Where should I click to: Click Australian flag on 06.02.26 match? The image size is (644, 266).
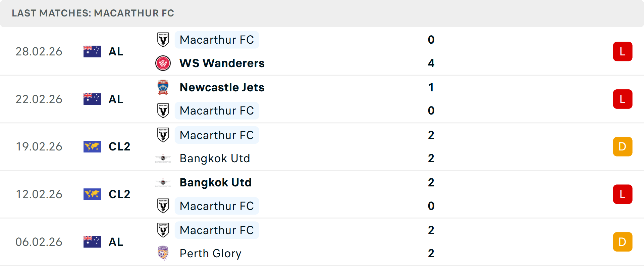coord(92,242)
